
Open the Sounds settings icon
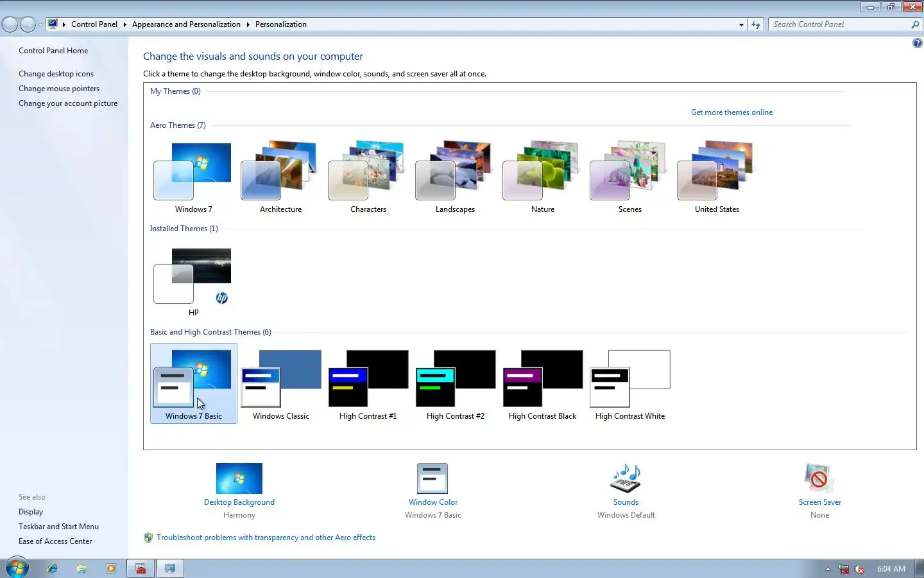coord(626,478)
